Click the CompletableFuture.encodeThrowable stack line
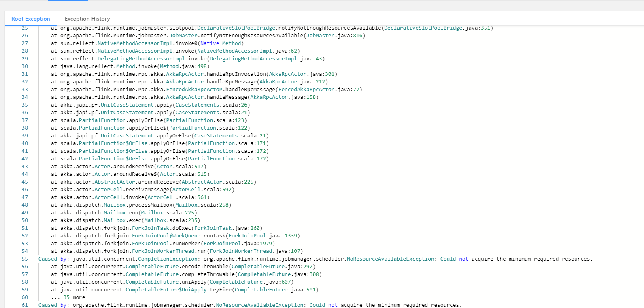Screen dimensions: 644x308 tap(183, 267)
